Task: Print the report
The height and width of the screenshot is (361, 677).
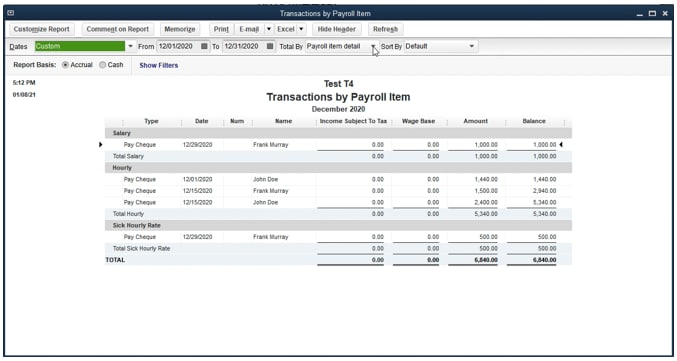Action: point(221,29)
